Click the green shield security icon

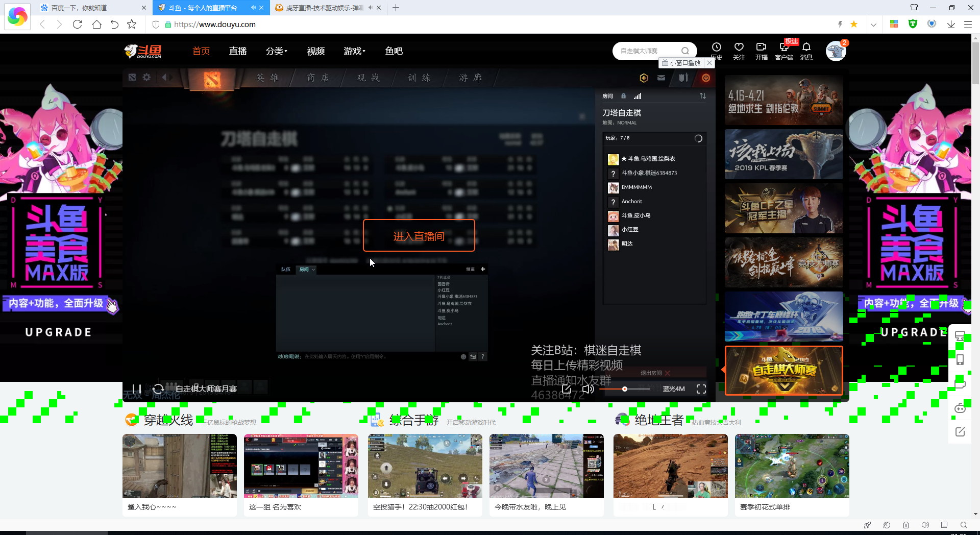(x=913, y=25)
